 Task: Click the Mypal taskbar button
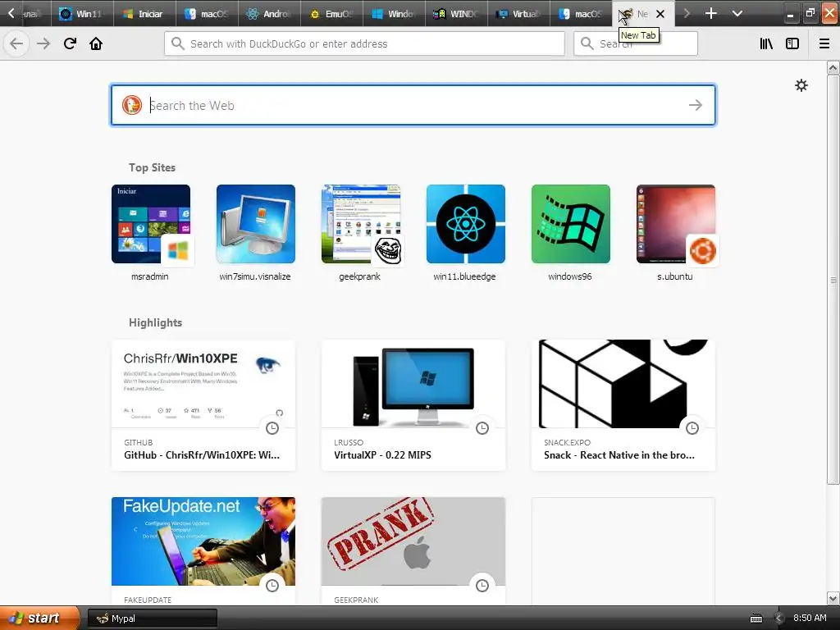(152, 619)
